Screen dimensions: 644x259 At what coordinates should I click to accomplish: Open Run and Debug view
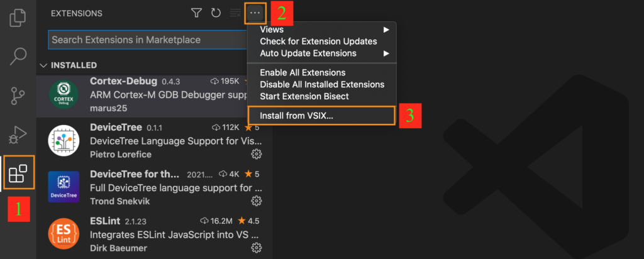(x=18, y=135)
